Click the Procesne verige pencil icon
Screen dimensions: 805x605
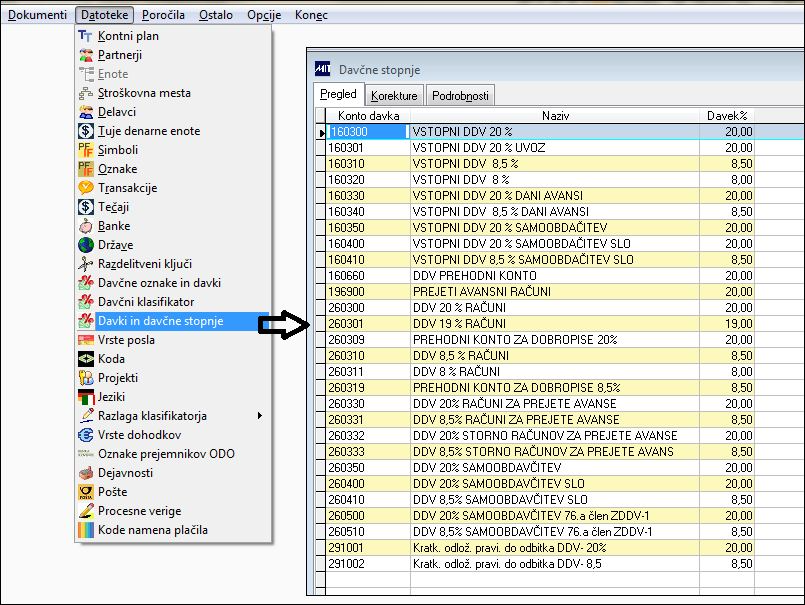click(x=85, y=511)
